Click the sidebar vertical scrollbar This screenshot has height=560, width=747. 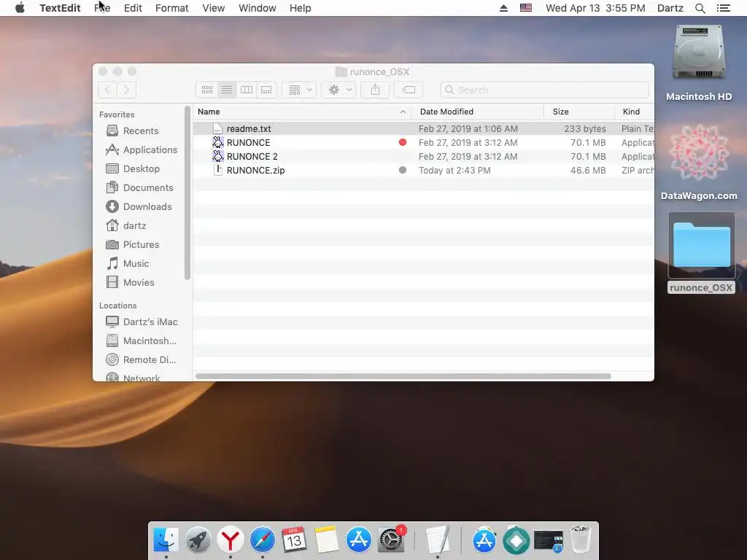click(187, 192)
